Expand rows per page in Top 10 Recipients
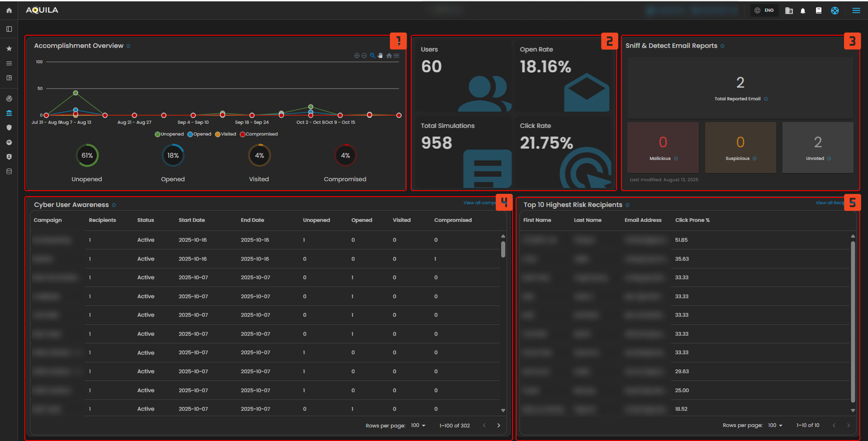The image size is (868, 441). coord(775,426)
